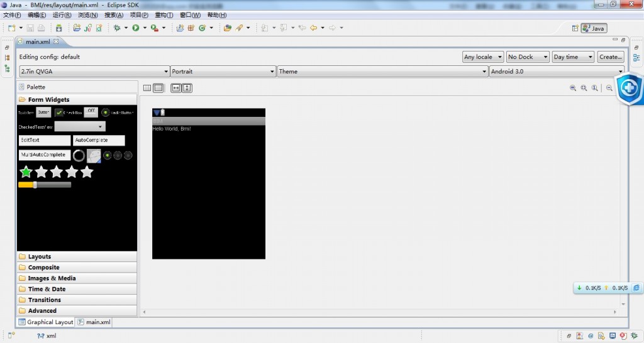
Task: Click the New JUnit test icon
Action: pyautogui.click(x=88, y=28)
